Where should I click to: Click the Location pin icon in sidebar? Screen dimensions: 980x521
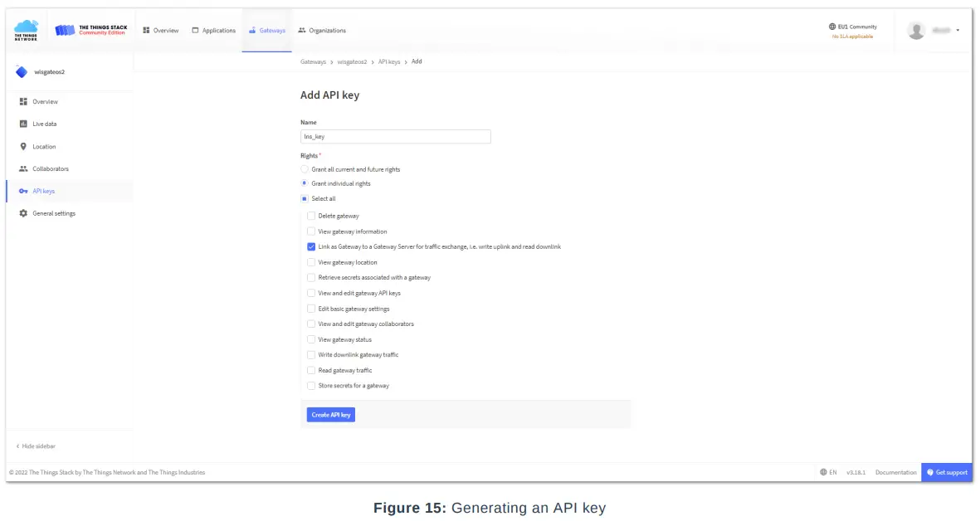tap(23, 147)
